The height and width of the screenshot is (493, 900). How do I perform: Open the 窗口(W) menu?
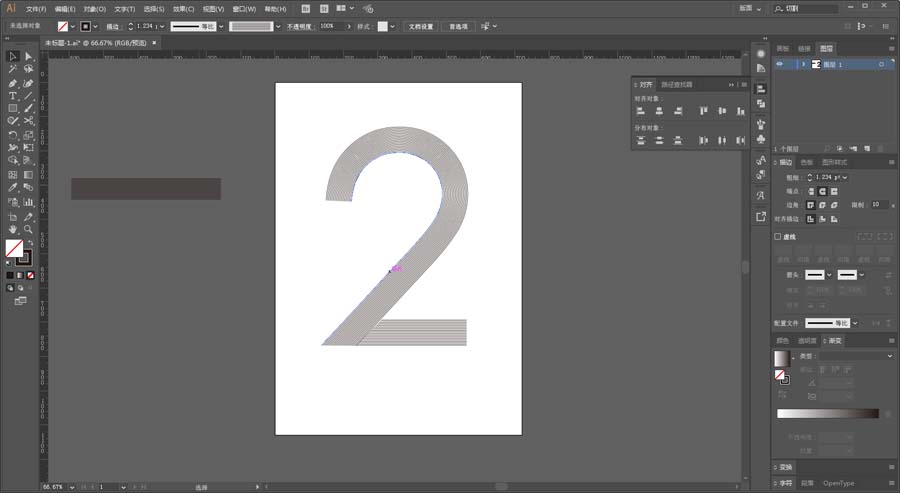(244, 9)
